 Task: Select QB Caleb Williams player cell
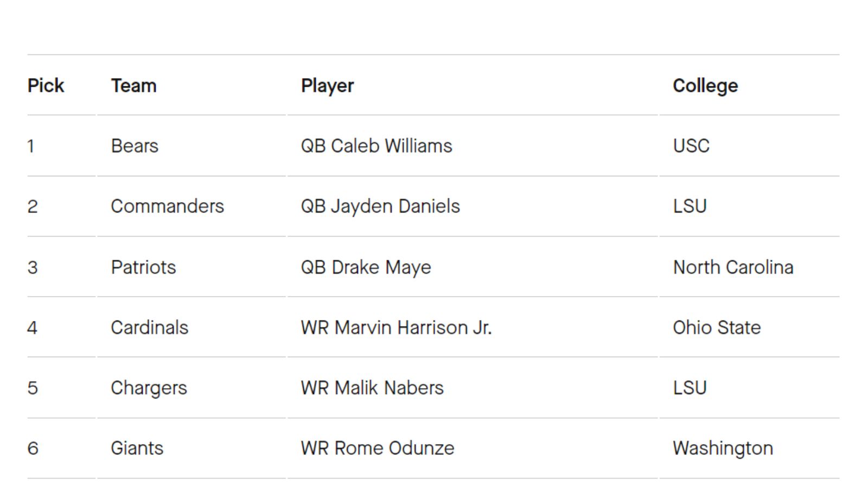(376, 146)
